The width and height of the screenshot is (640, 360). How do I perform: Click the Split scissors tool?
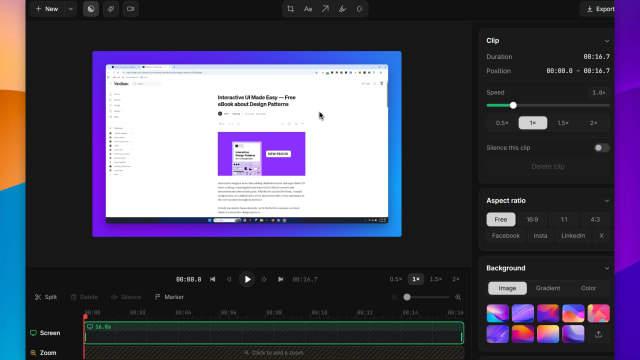coord(46,297)
